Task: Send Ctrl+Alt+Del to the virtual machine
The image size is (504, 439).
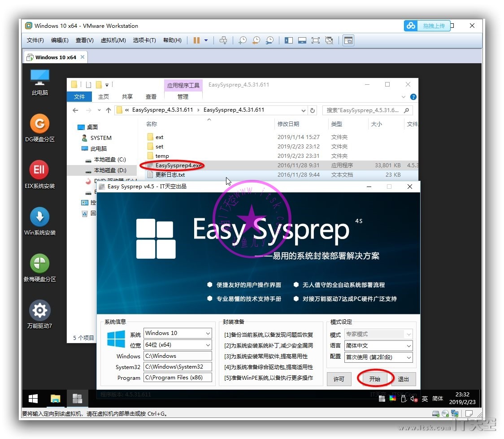Action: point(223,40)
